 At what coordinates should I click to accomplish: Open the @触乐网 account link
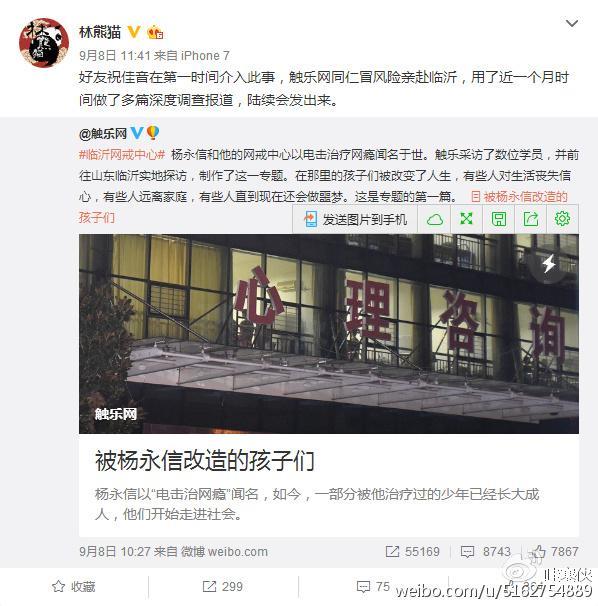(103, 134)
